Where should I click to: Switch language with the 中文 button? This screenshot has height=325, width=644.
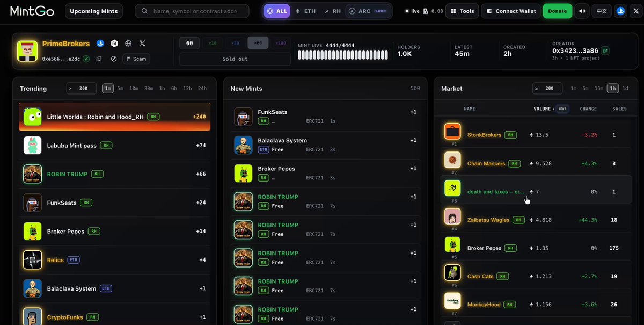(x=602, y=11)
